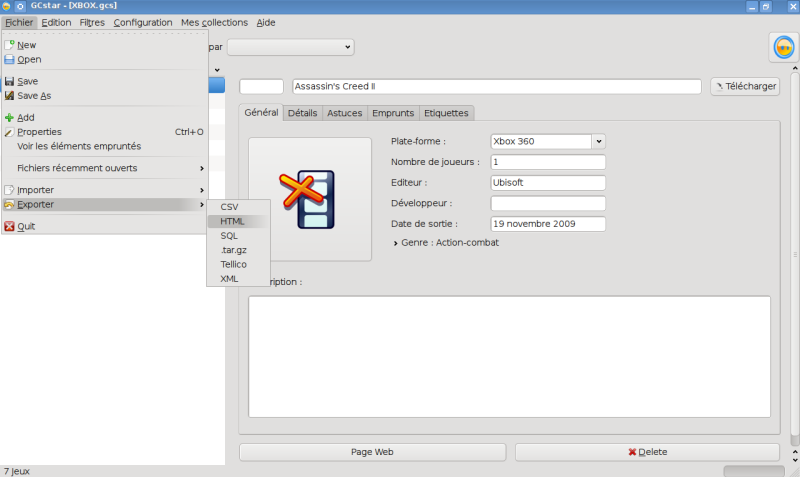The height and width of the screenshot is (477, 800).
Task: Export collection as HTML
Action: coord(238,221)
